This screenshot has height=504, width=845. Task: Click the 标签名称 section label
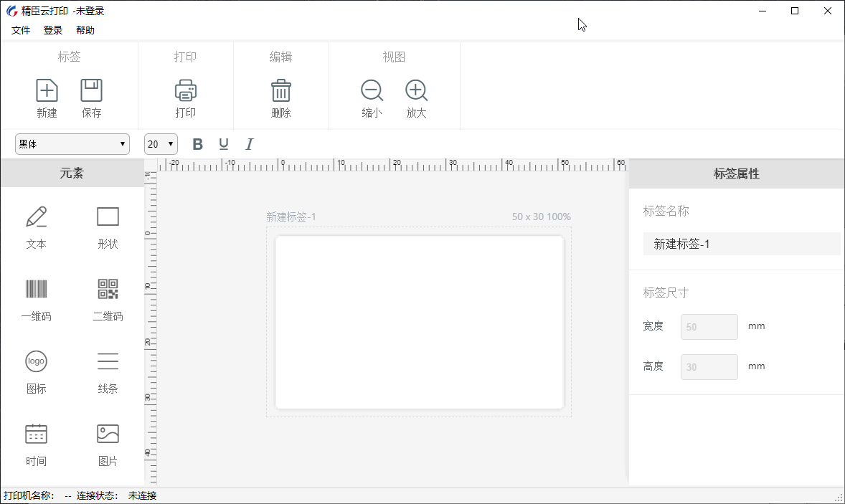[x=666, y=211]
